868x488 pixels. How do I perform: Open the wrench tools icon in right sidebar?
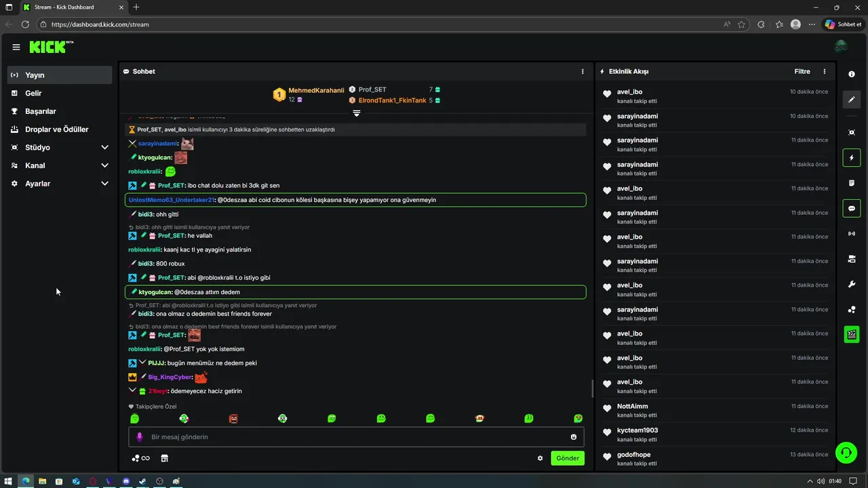852,284
